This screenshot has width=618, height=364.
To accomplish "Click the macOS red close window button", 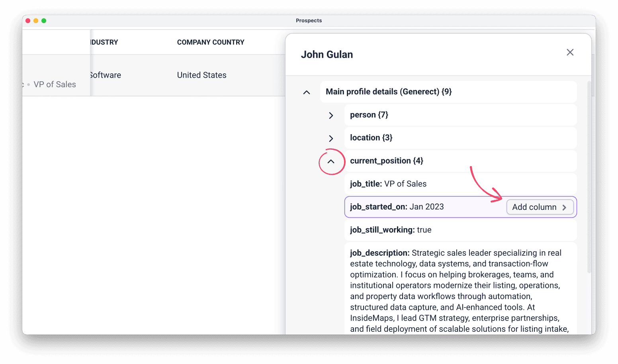I will [28, 21].
